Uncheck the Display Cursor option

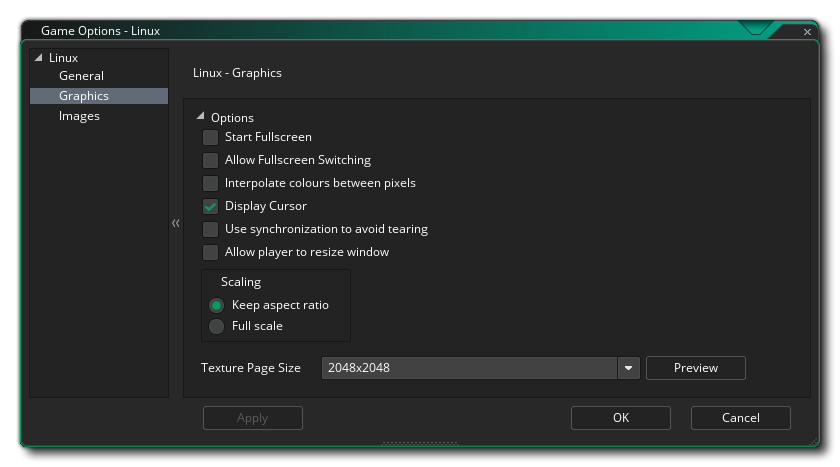(210, 206)
